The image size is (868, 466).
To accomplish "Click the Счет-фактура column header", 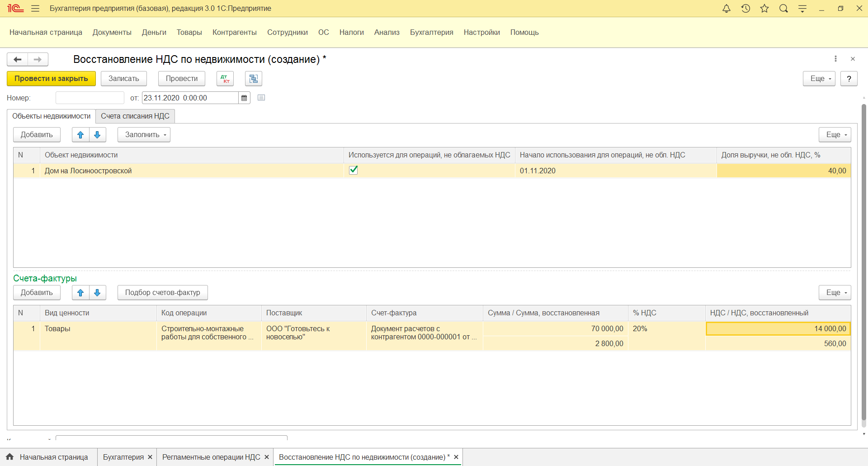I will [425, 313].
